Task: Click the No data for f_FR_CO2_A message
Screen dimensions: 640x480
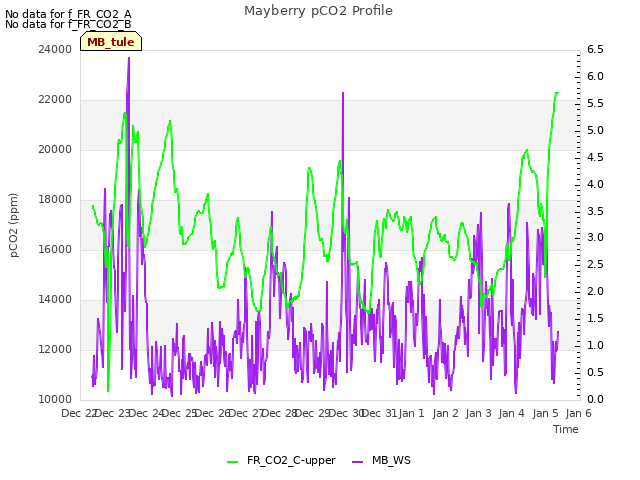Action: click(68, 14)
